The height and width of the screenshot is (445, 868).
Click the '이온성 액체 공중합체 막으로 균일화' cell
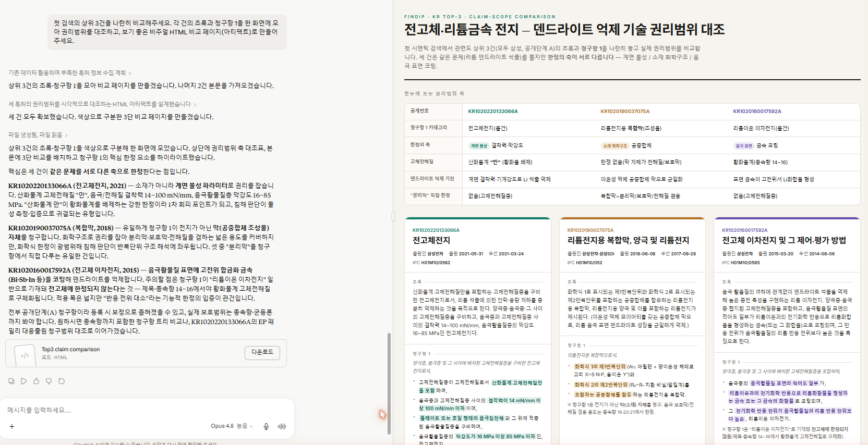[x=641, y=179]
